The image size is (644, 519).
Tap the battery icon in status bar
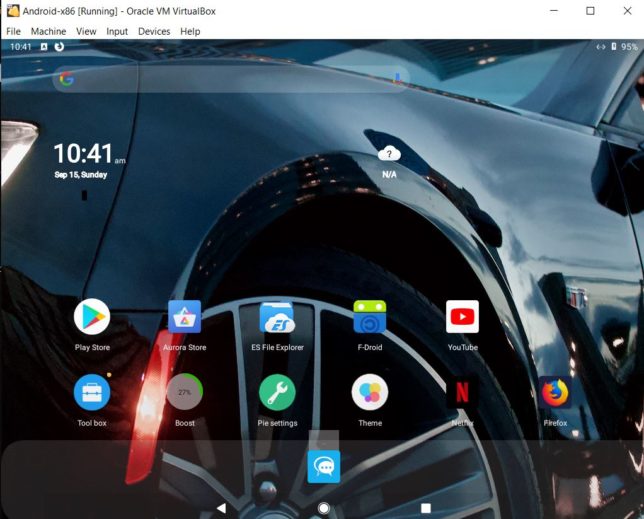[614, 47]
